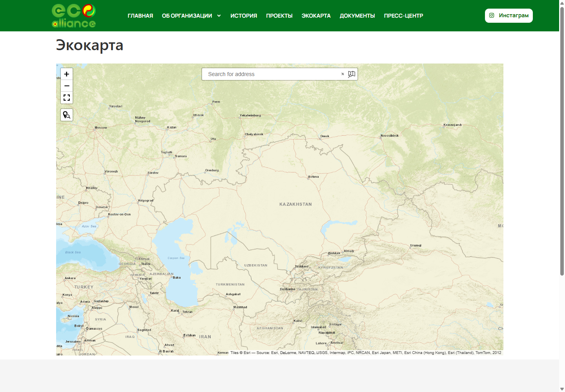
Task: Open the map location search tool
Action: (67, 115)
